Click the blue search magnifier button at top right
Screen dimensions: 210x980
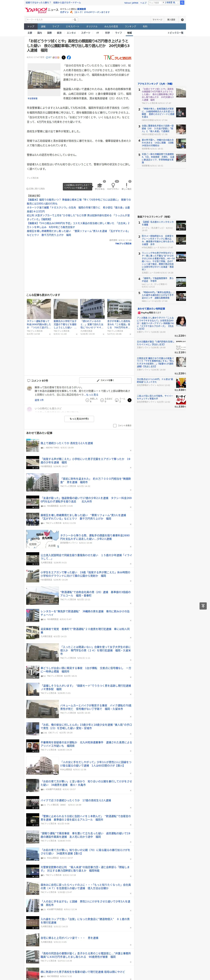(x=182, y=3)
